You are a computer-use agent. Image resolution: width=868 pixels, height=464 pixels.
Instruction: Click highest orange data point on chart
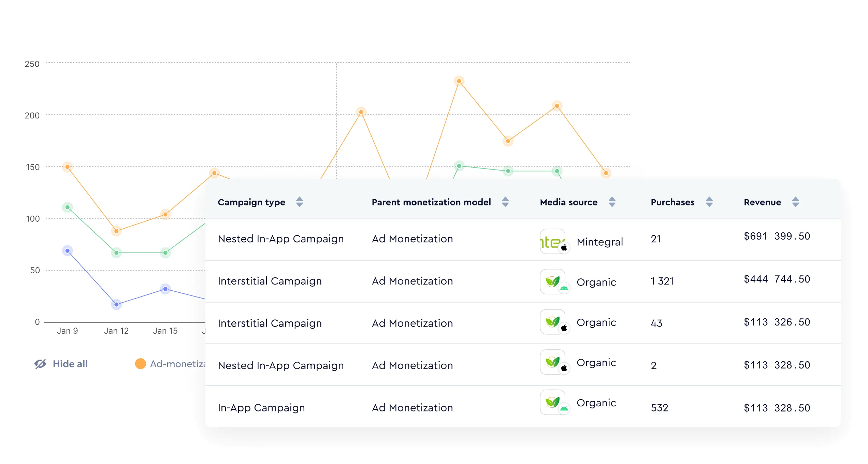[x=459, y=81]
